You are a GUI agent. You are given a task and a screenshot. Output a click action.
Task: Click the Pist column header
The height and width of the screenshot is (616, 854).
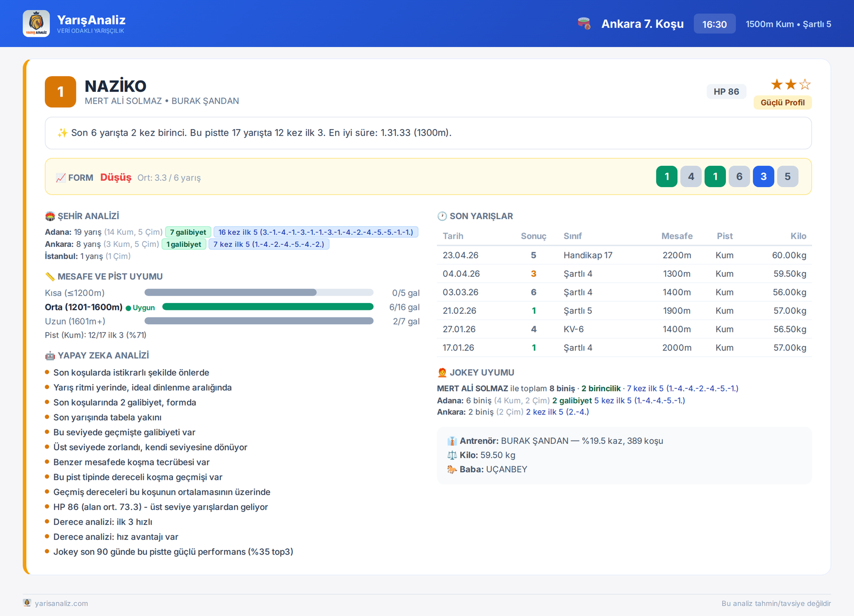724,236
